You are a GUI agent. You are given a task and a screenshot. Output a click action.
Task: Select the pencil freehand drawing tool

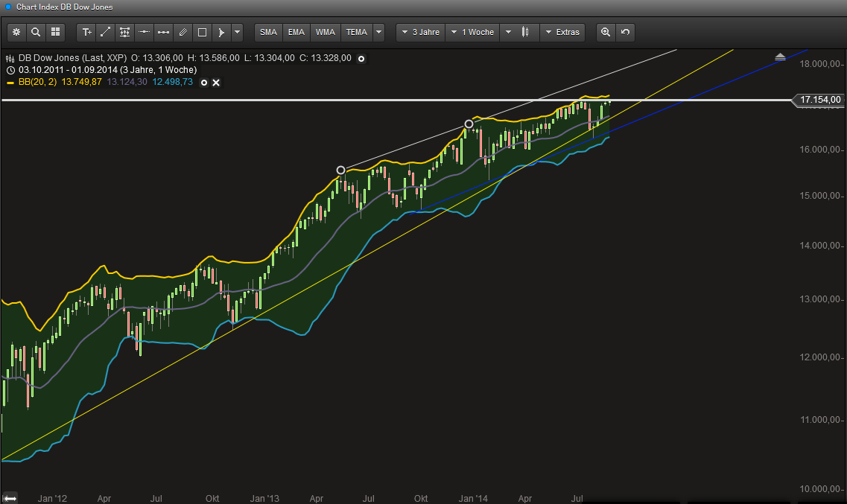[183, 32]
